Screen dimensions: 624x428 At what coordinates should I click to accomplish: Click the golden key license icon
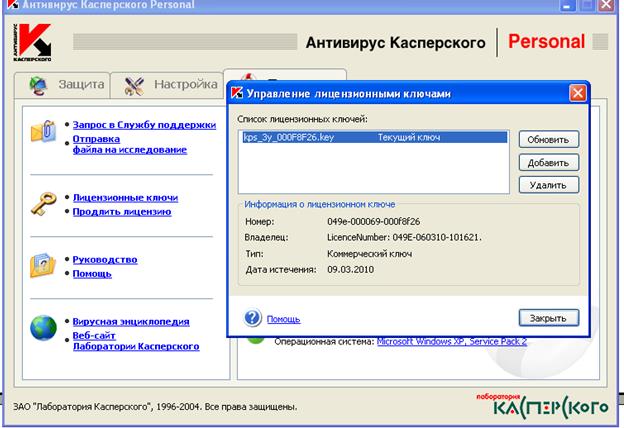coord(43,203)
